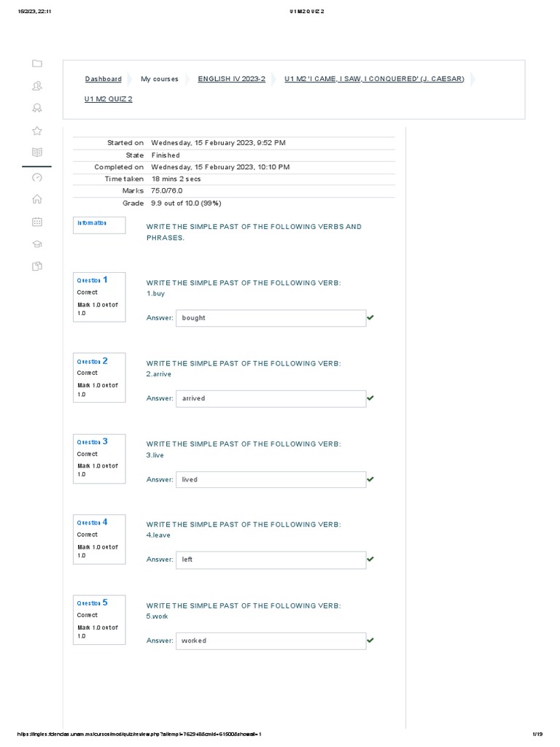Click the dashboard gauge icon

pyautogui.click(x=37, y=177)
